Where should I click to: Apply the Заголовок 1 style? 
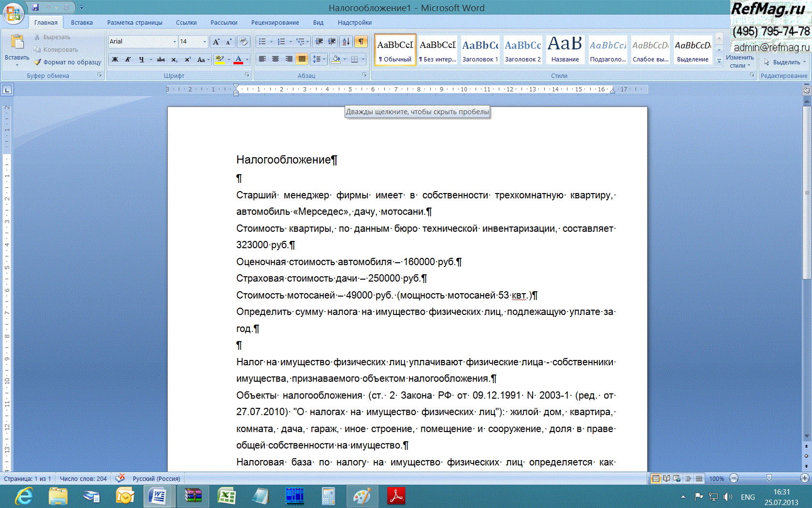click(480, 50)
